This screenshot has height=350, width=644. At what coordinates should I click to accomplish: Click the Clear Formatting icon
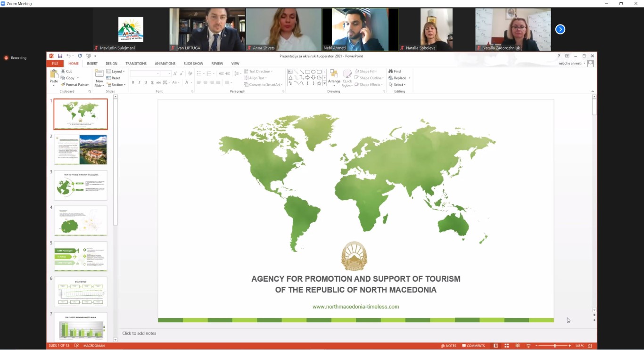(x=190, y=73)
